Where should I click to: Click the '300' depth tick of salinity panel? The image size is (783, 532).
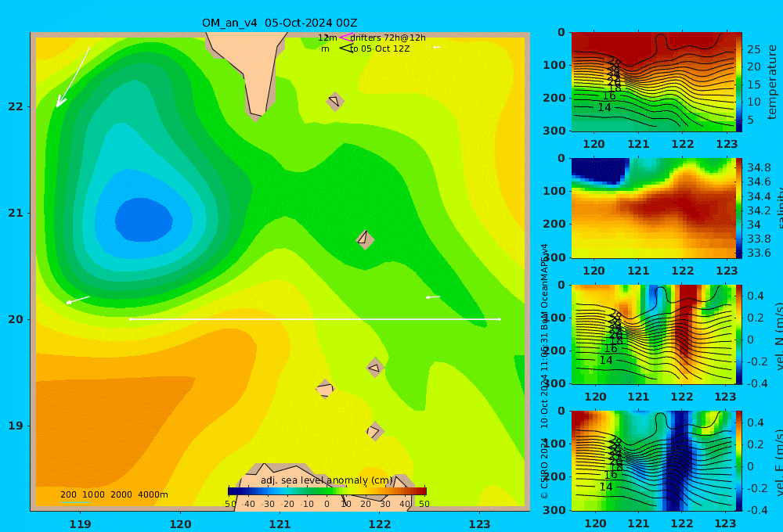(554, 257)
